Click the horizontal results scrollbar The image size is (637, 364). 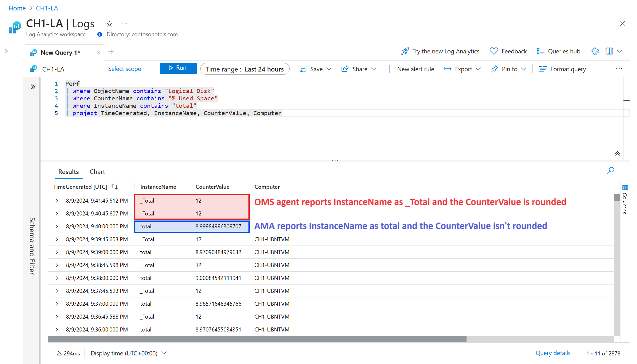click(257, 339)
